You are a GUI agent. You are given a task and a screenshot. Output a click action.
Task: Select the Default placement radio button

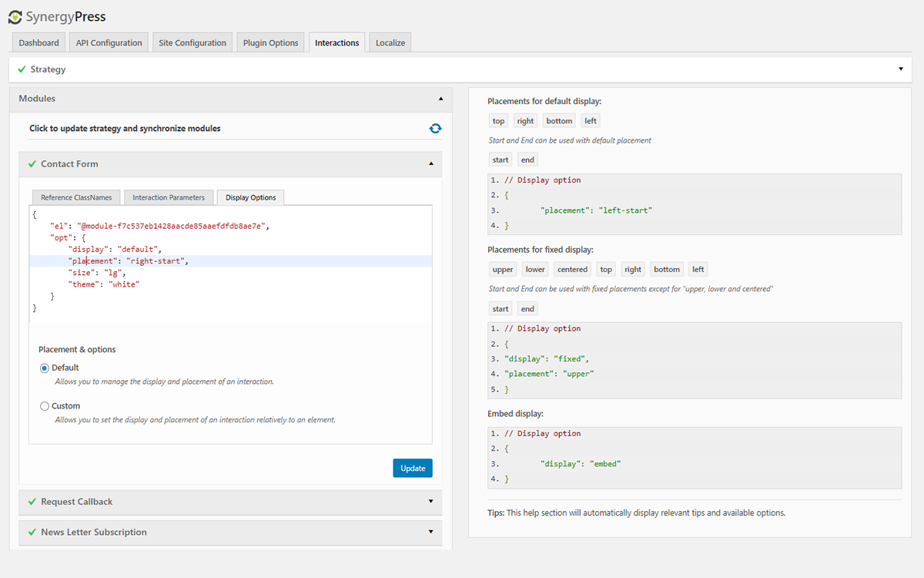point(45,368)
